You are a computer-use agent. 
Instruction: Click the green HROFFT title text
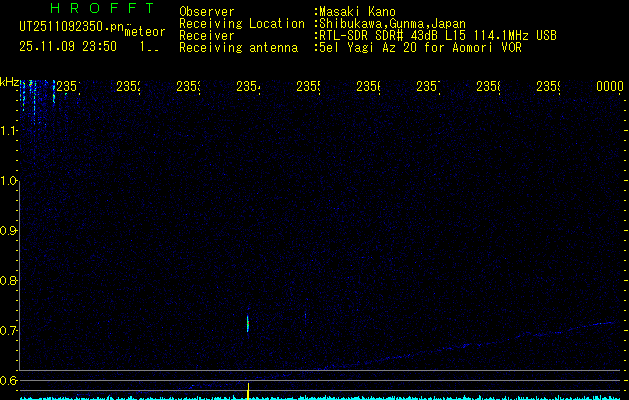(102, 8)
